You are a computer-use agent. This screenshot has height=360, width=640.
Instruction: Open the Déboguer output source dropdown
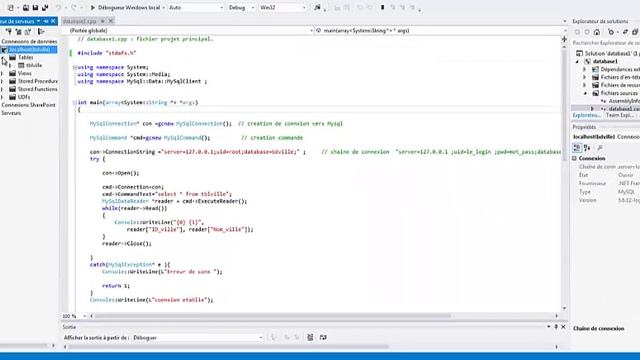tap(198, 338)
